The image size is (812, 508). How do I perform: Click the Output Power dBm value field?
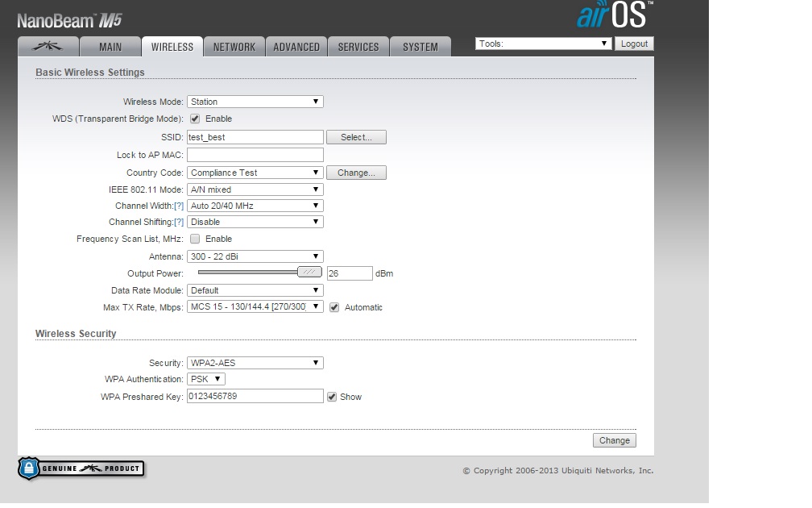pyautogui.click(x=350, y=273)
